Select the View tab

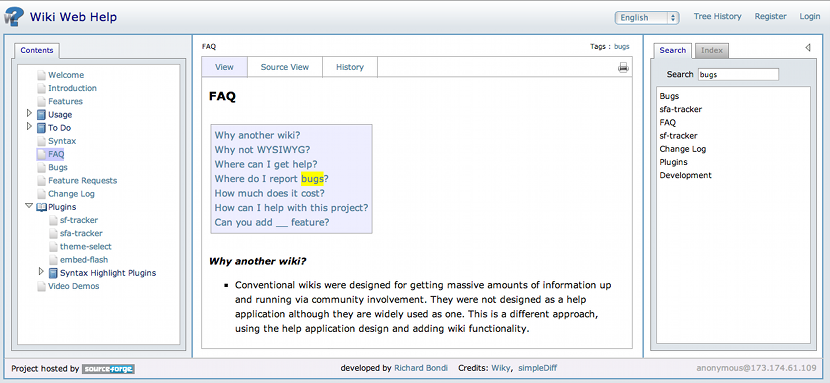224,67
